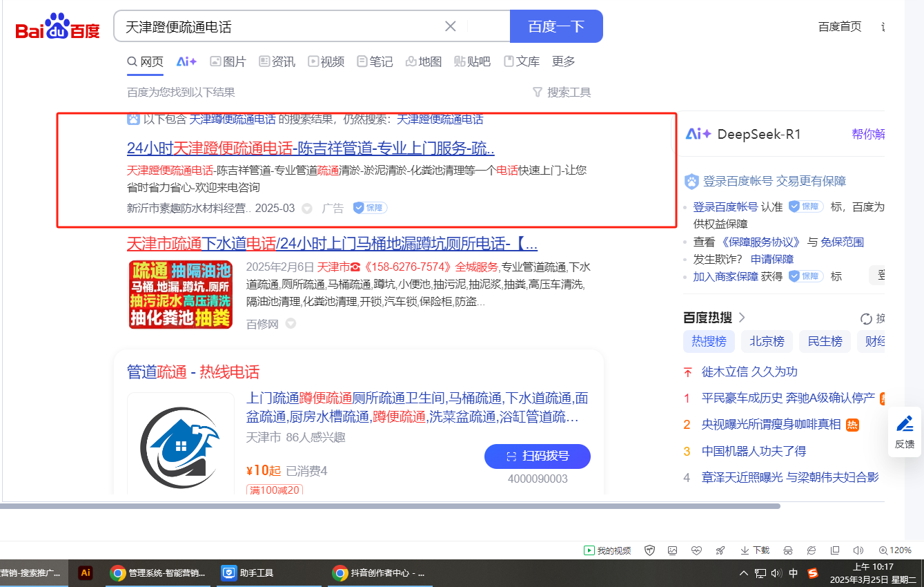Open the 疏通 抽隔油池 thumbnail image
Viewport: 924px width, 587px height.
pos(181,294)
